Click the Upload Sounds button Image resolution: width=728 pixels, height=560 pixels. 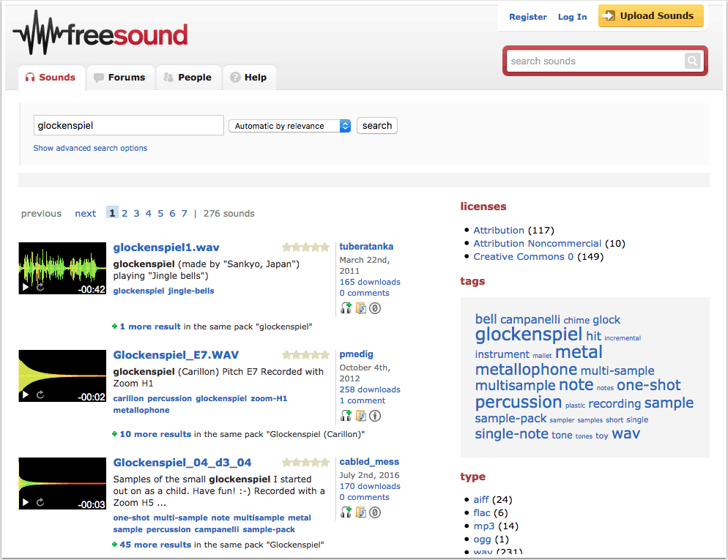click(650, 16)
